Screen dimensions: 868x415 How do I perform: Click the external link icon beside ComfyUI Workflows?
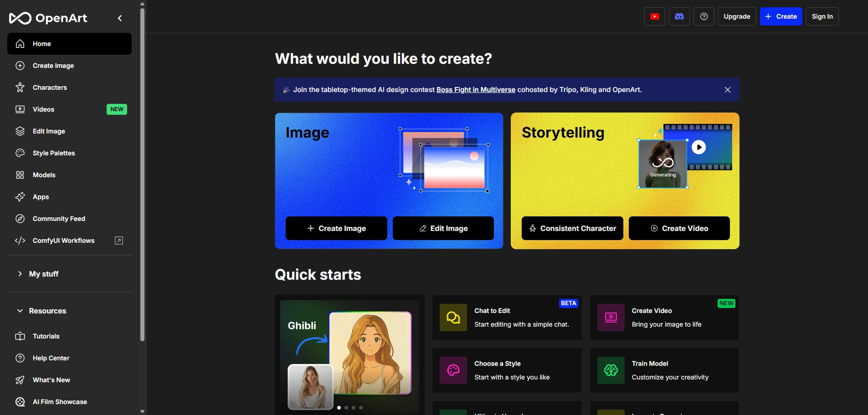(119, 241)
